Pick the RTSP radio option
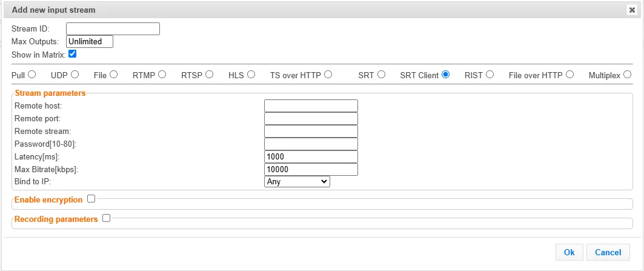 (210, 75)
